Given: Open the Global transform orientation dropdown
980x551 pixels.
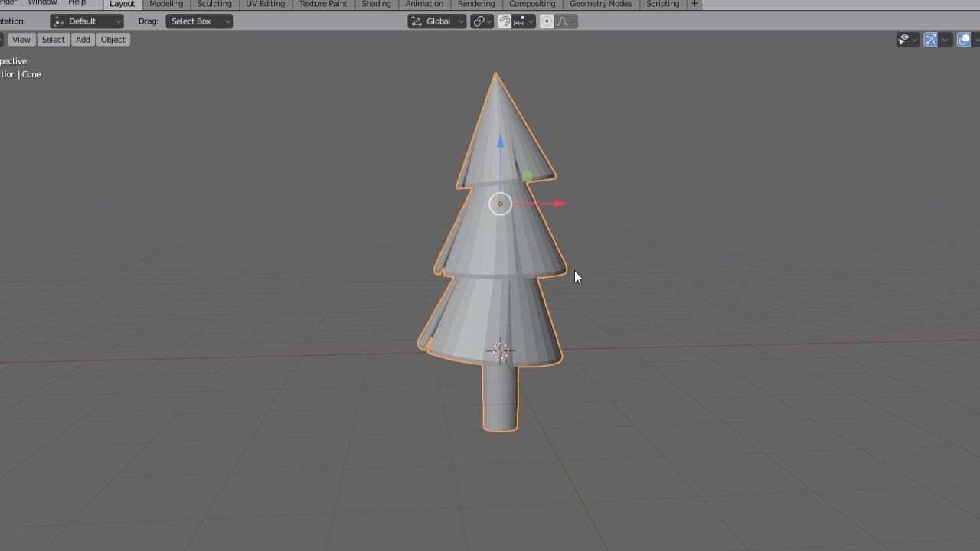Looking at the screenshot, I should click(437, 21).
